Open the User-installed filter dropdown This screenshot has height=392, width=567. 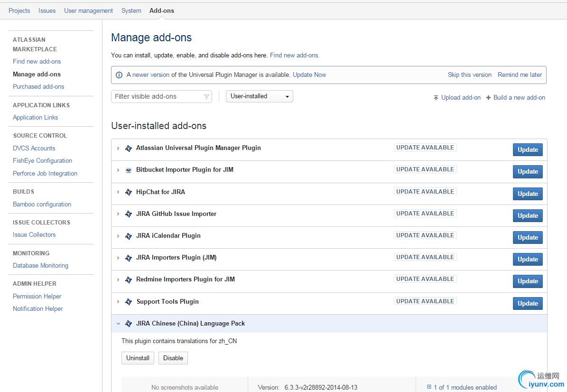click(259, 96)
